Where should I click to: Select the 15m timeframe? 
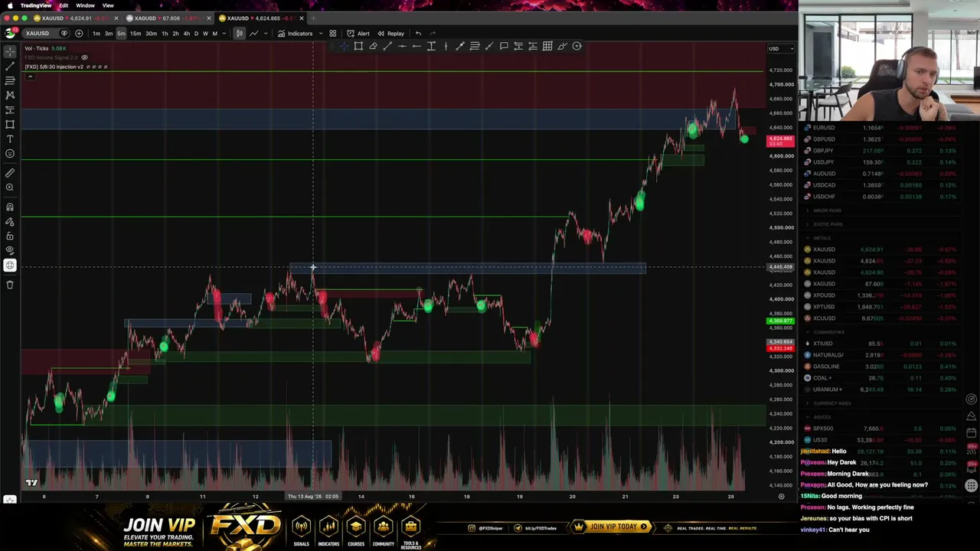(x=136, y=34)
